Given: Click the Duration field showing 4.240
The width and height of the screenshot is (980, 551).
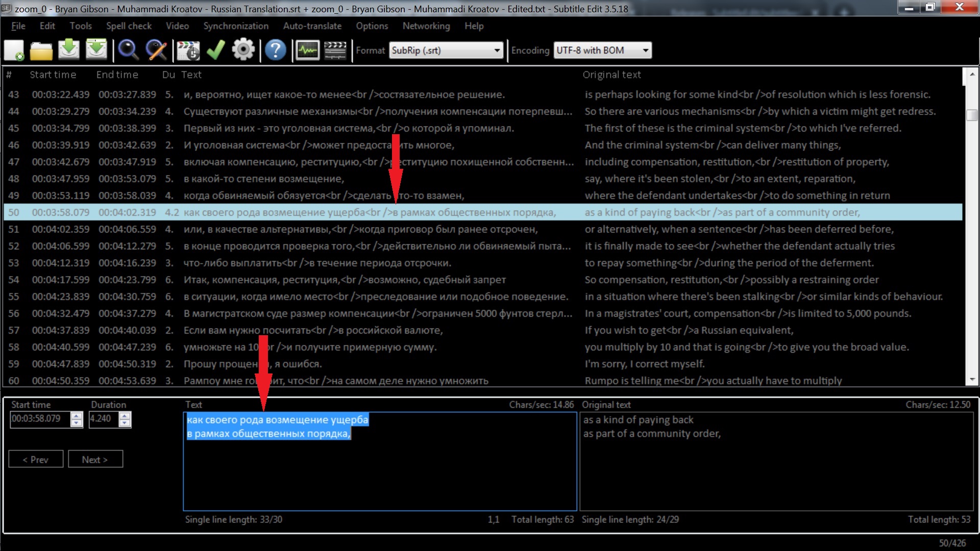Looking at the screenshot, I should click(104, 419).
